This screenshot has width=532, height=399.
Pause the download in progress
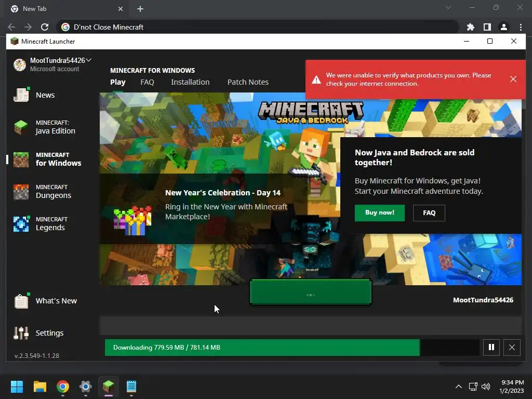[x=491, y=347]
